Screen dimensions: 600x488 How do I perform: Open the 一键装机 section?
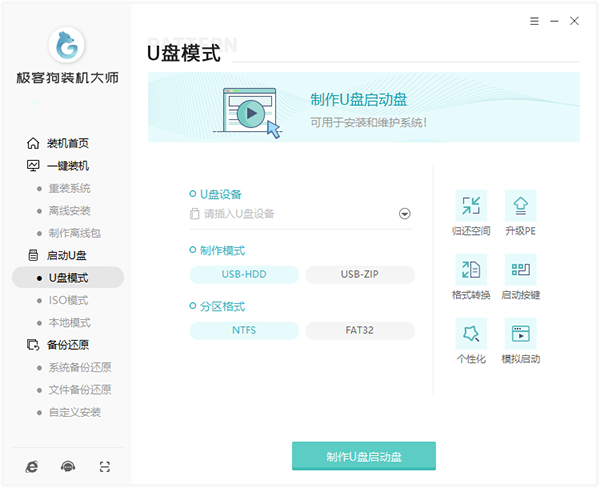(x=58, y=166)
